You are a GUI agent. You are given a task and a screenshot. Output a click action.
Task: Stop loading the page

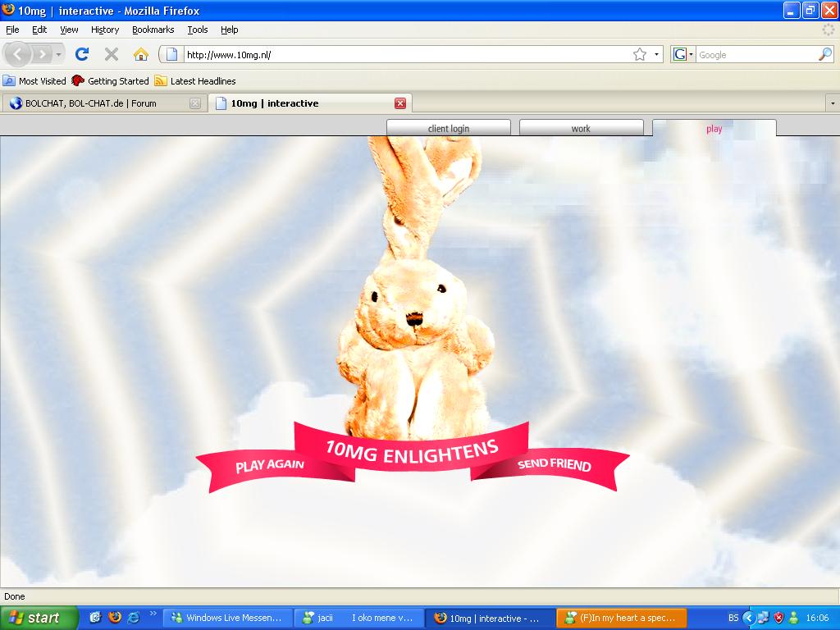(x=112, y=54)
